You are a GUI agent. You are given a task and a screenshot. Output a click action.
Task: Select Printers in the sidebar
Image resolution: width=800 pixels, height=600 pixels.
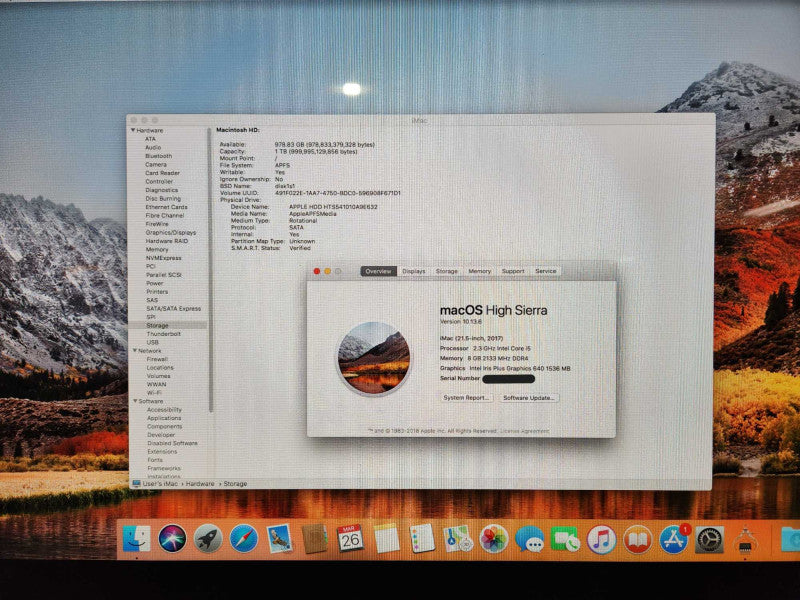click(x=157, y=292)
